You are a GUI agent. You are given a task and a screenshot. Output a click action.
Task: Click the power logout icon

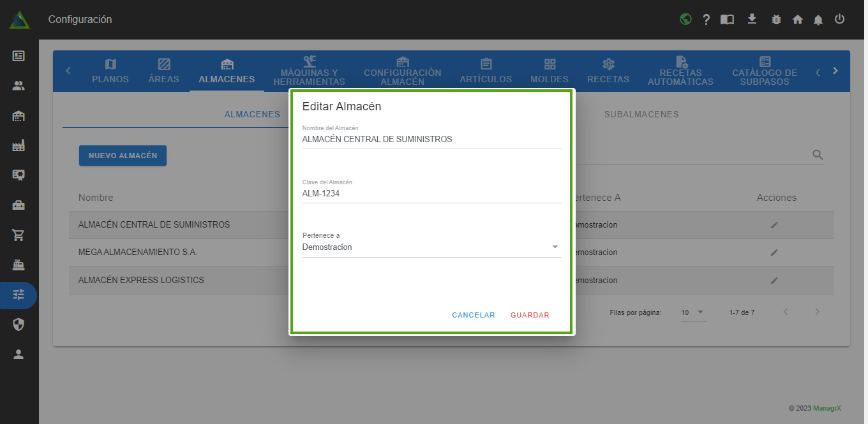tap(839, 19)
